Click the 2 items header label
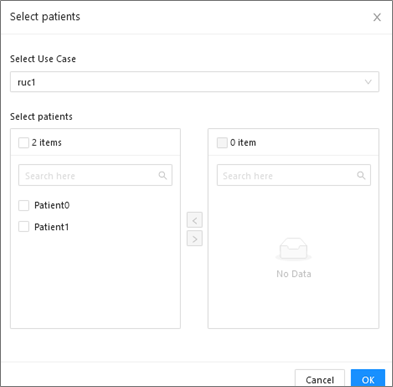The height and width of the screenshot is (387, 393). click(47, 143)
